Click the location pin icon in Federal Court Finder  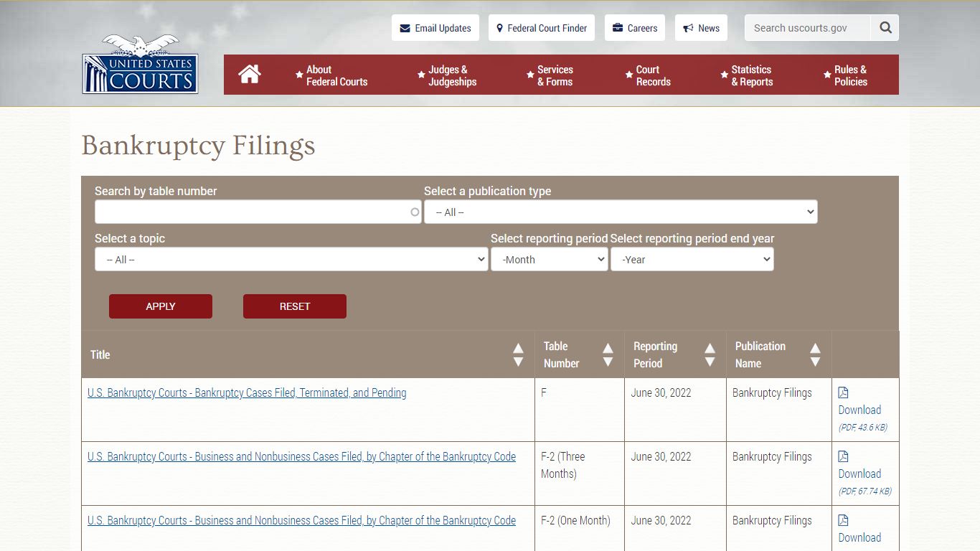500,28
